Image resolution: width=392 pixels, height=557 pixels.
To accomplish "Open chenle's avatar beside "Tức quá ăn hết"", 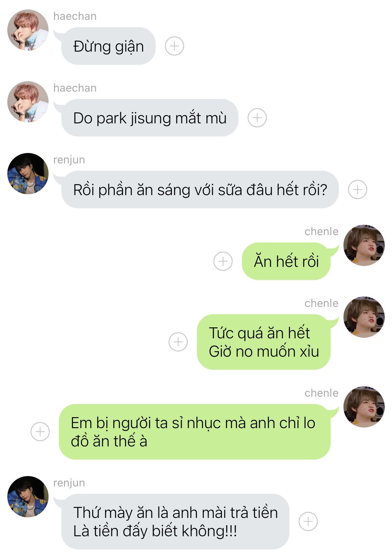I will tap(364, 317).
